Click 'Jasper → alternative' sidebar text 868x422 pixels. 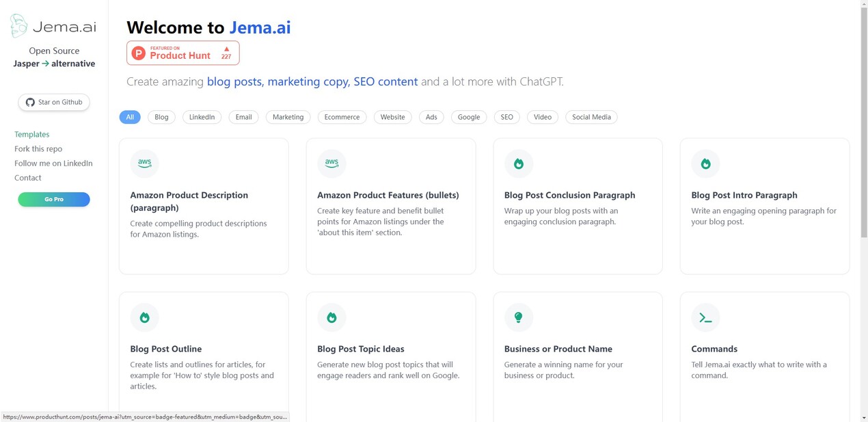pyautogui.click(x=54, y=64)
